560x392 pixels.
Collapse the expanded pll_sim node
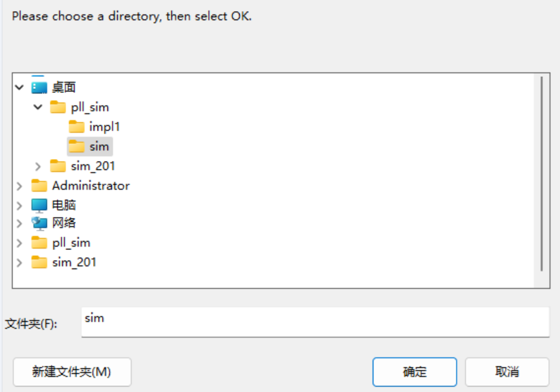click(x=38, y=107)
